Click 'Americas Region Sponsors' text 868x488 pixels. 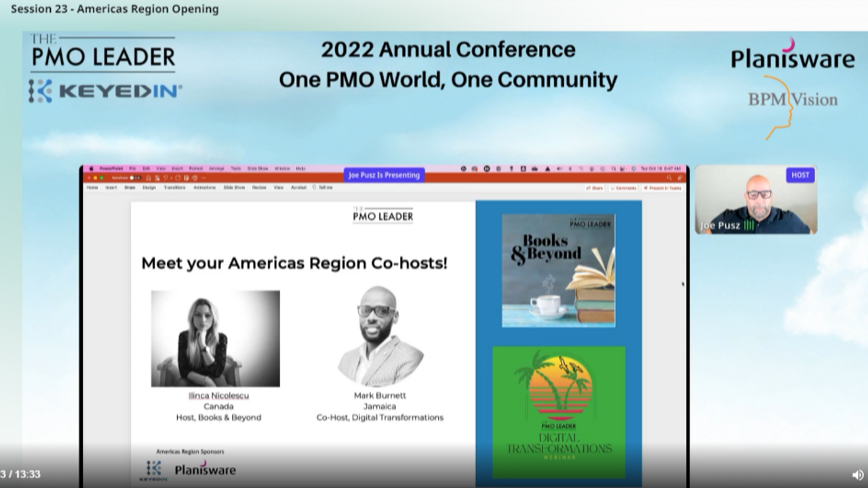click(190, 451)
